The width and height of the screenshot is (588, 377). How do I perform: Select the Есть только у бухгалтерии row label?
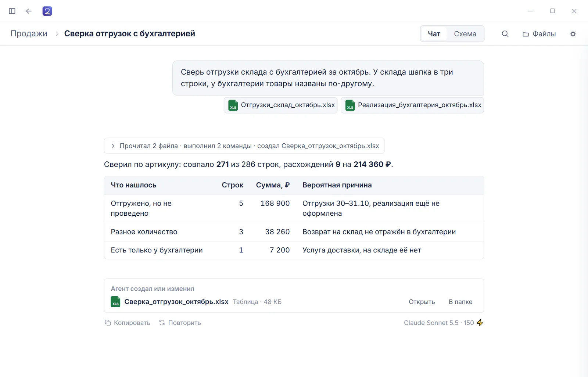coord(157,250)
